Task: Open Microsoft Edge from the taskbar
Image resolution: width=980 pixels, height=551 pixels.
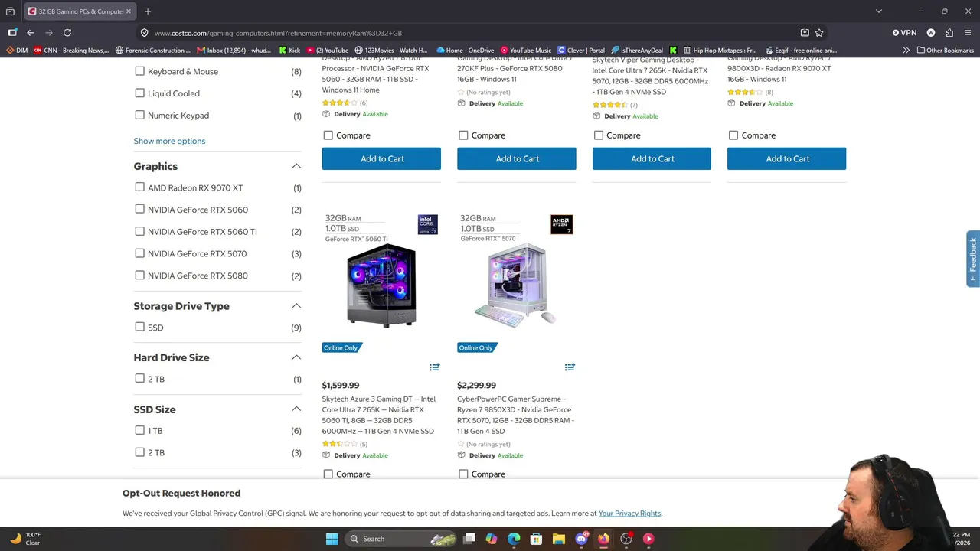Action: click(x=514, y=539)
